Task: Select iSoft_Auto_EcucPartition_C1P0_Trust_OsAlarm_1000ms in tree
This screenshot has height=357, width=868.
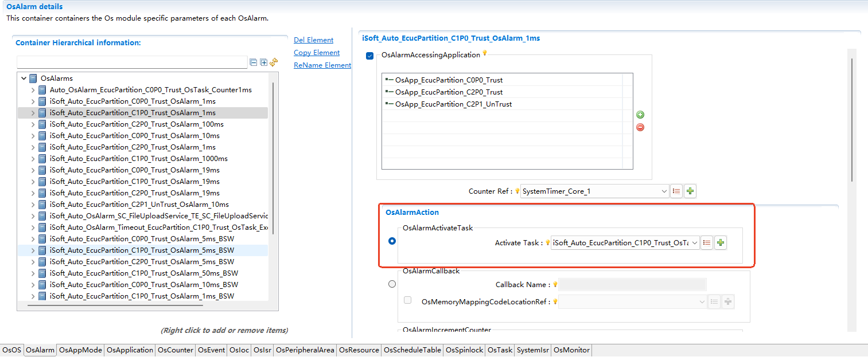Action: 138,159
